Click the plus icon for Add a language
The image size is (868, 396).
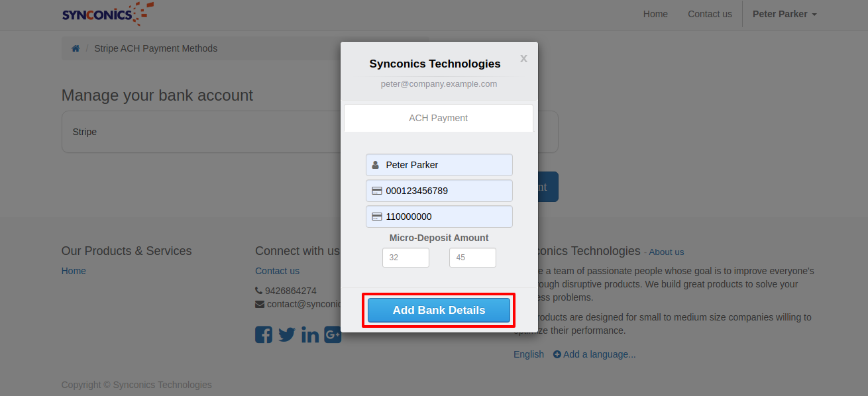coord(557,354)
